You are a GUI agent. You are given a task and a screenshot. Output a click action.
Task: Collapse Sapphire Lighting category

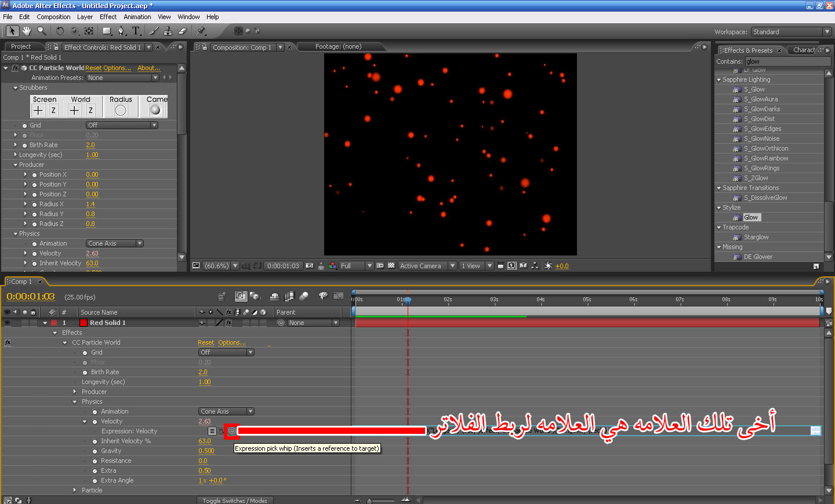click(x=719, y=79)
